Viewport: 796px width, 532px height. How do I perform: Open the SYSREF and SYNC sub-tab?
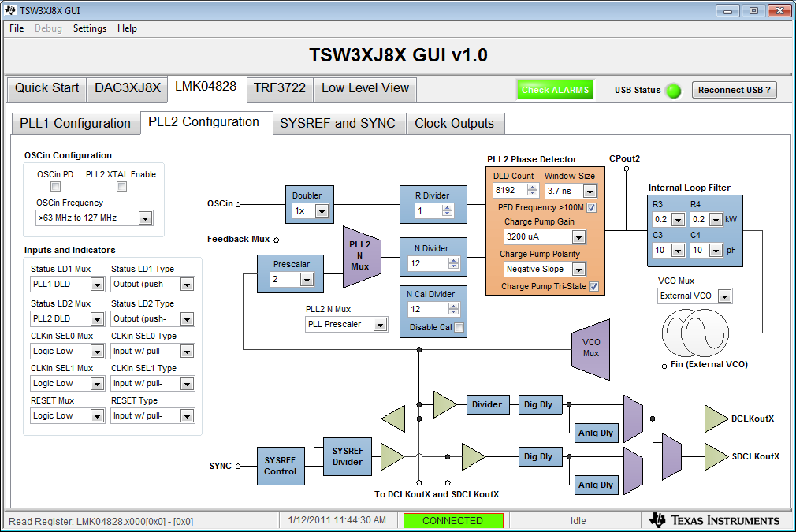[x=337, y=124]
